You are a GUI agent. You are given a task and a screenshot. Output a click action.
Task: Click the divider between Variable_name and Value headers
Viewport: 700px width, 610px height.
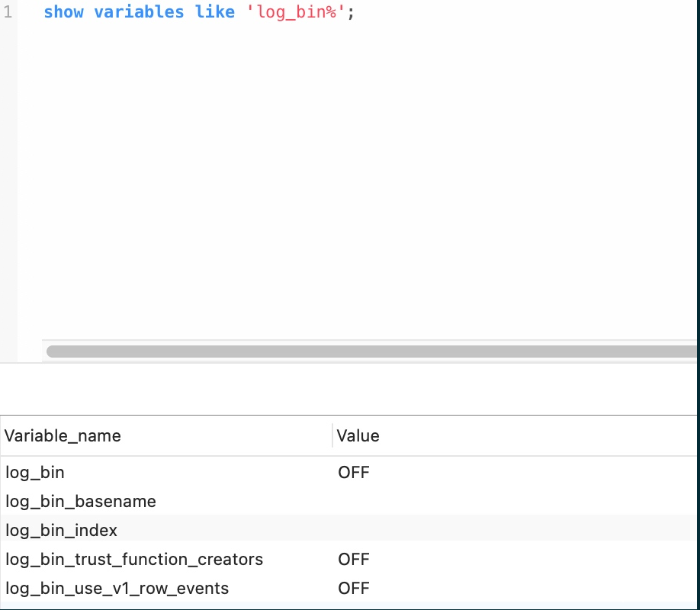(332, 436)
